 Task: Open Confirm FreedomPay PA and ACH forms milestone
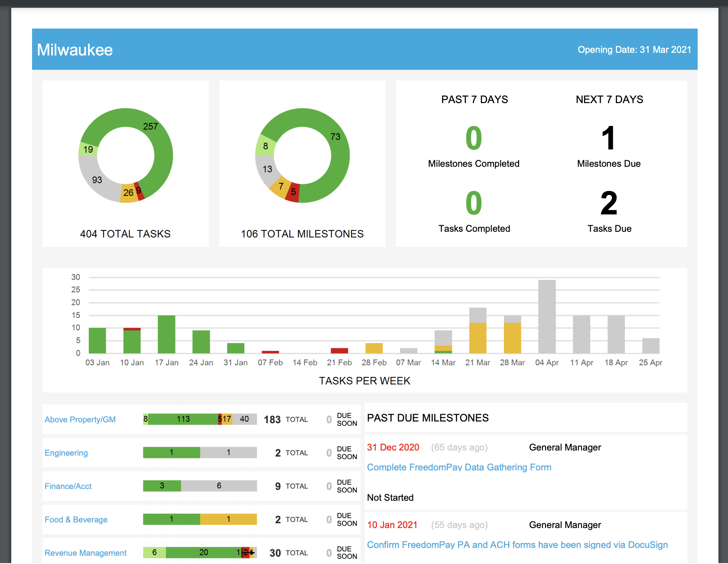point(517,545)
